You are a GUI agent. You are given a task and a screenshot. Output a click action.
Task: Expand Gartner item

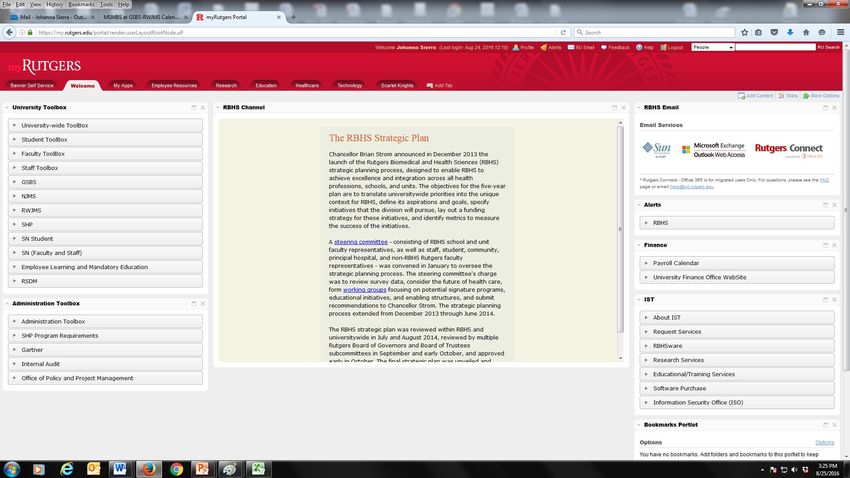(105, 350)
